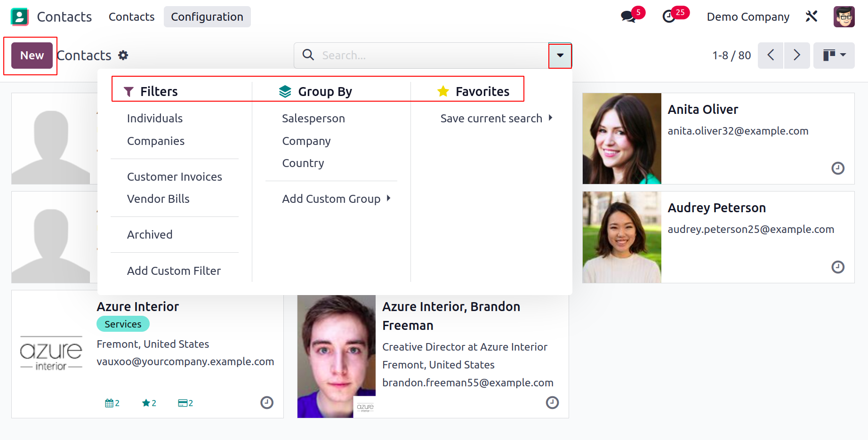868x440 pixels.
Task: Open Anita Oliver's photo
Action: (622, 138)
